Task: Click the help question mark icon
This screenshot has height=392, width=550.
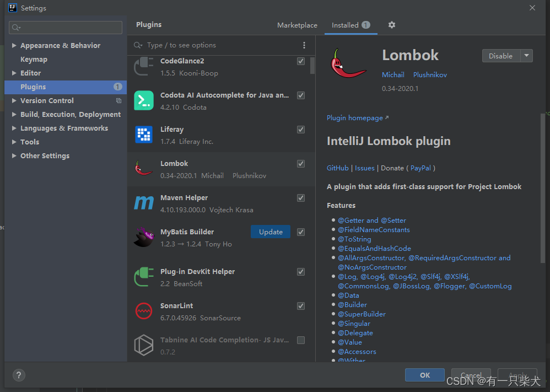Action: pos(18,375)
